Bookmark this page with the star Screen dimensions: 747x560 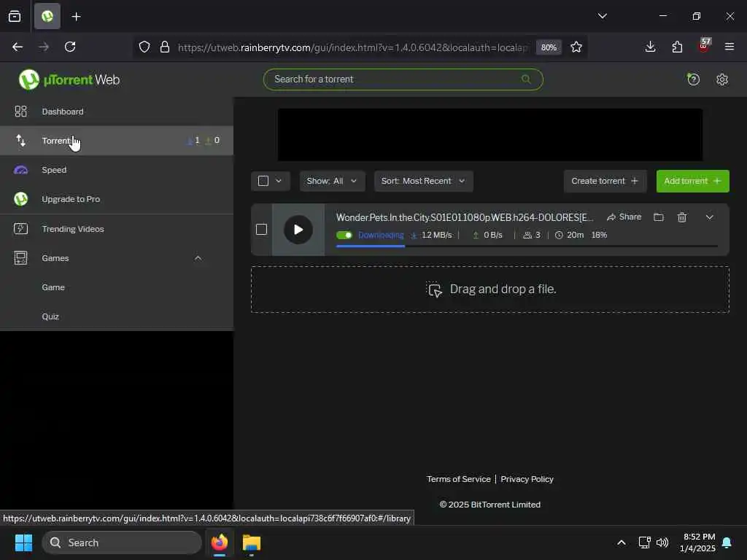pos(576,47)
